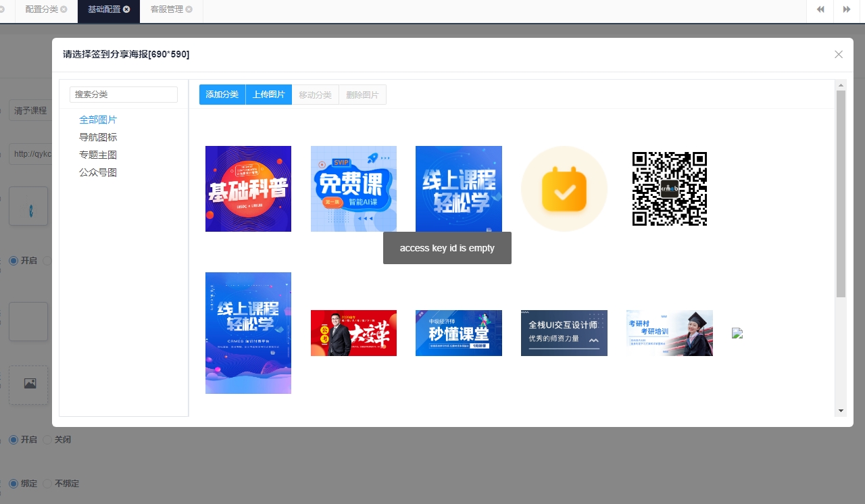Viewport: 865px width, 504px height.
Task: Click the dialog scrollbar down arrow
Action: point(841,411)
